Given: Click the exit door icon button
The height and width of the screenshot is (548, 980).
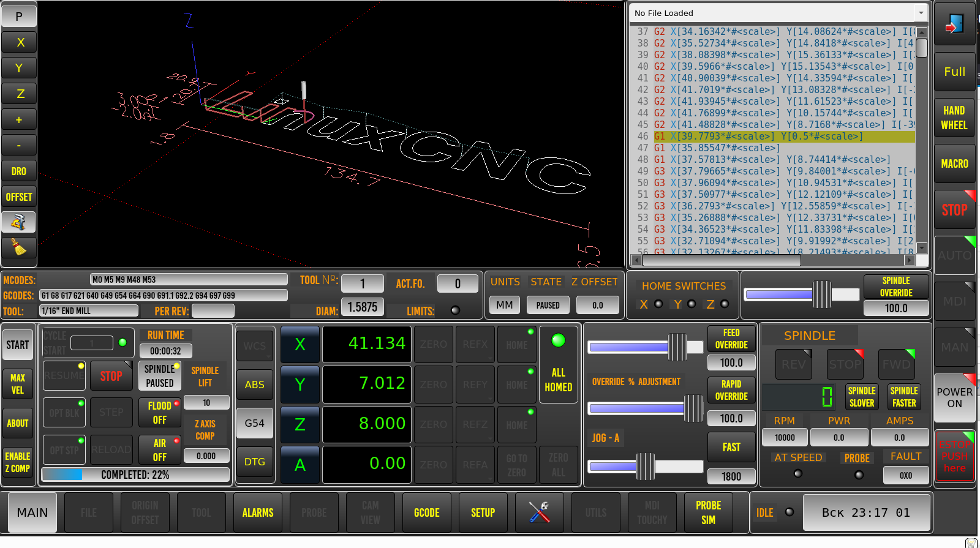Looking at the screenshot, I should click(x=954, y=24).
